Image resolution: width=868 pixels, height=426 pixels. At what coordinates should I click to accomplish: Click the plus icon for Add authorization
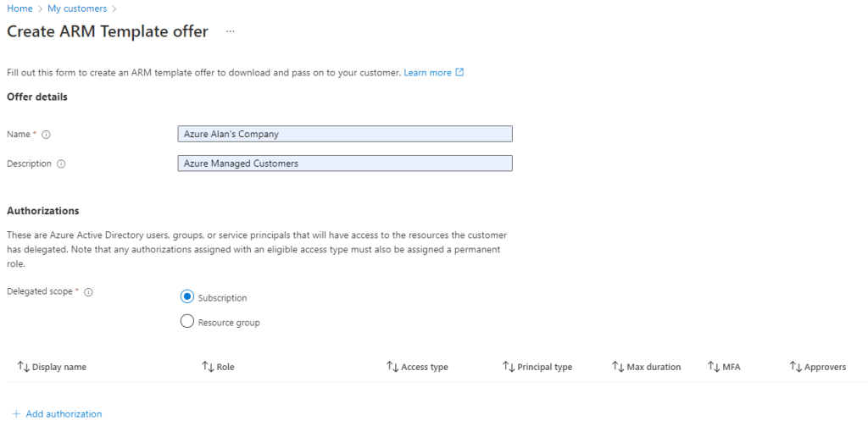(16, 414)
